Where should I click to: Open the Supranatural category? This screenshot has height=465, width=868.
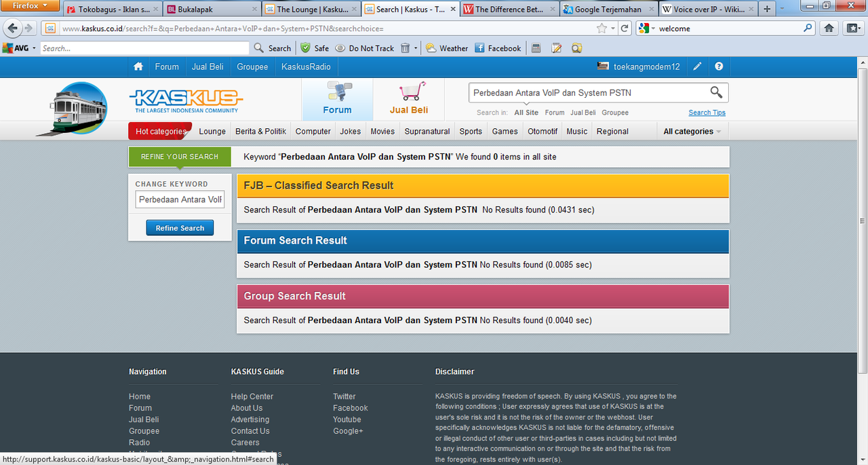[427, 131]
